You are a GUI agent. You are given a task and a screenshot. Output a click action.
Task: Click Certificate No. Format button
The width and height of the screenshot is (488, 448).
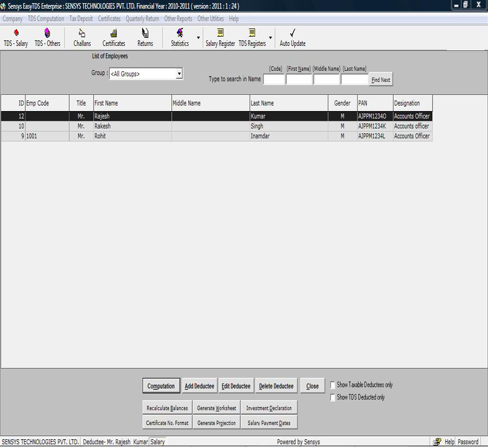click(x=167, y=423)
